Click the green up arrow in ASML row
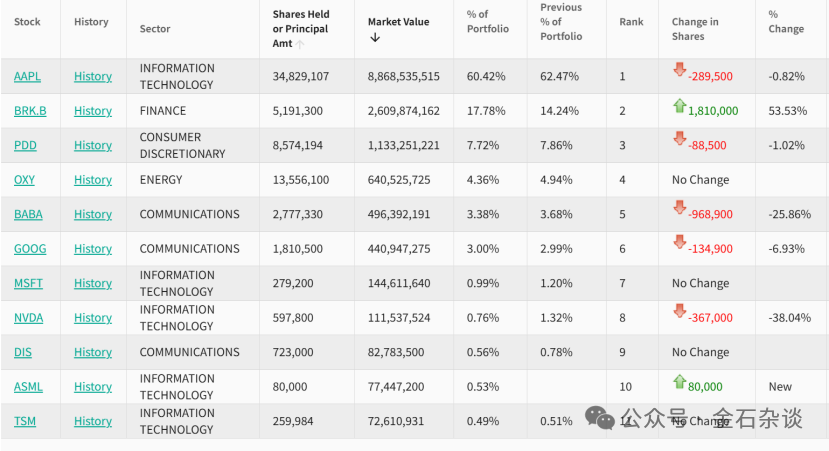829x451 pixels. pyautogui.click(x=679, y=381)
